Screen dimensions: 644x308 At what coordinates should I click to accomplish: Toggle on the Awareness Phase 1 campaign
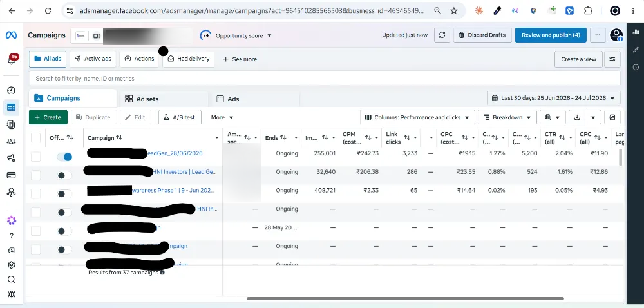[64, 194]
